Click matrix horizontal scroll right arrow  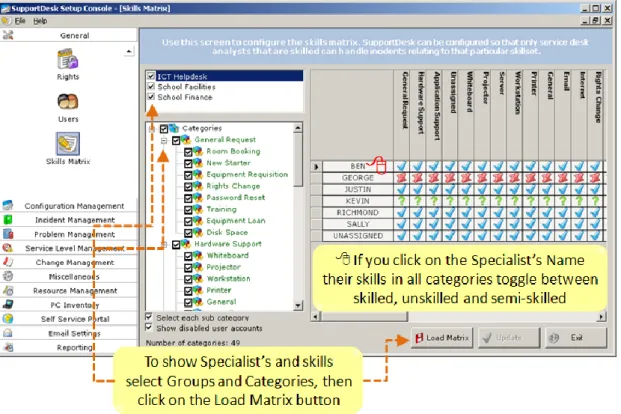(602, 316)
